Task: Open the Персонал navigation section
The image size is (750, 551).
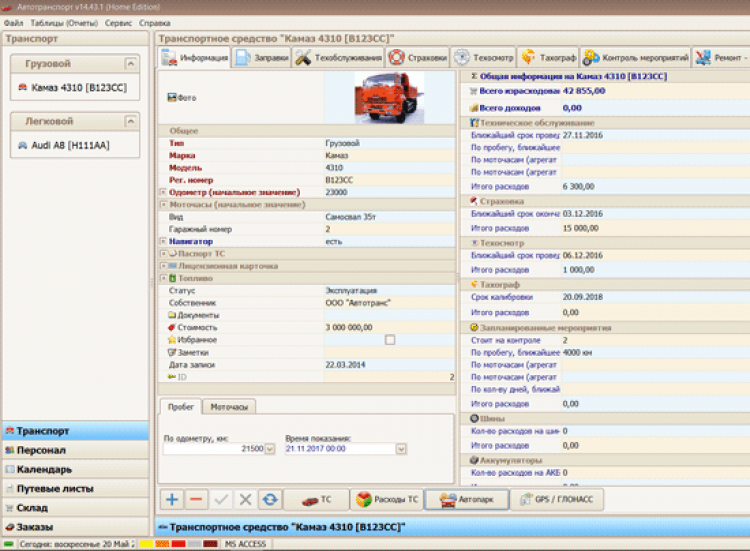Action: 76,450
